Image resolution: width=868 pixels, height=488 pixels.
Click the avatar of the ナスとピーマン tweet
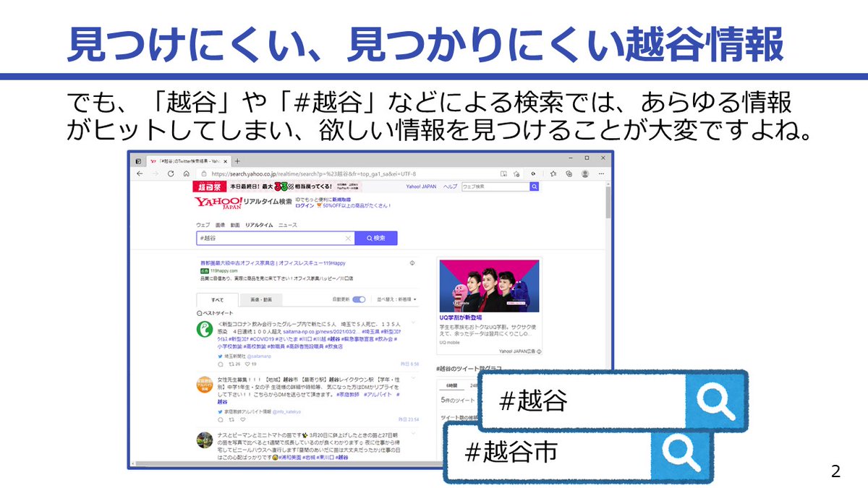pyautogui.click(x=205, y=440)
